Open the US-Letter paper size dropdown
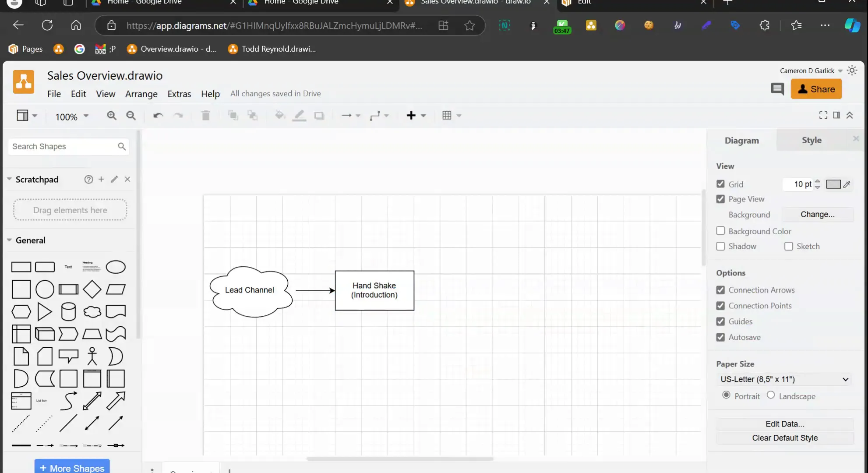Viewport: 868px width, 473px height. (783, 379)
